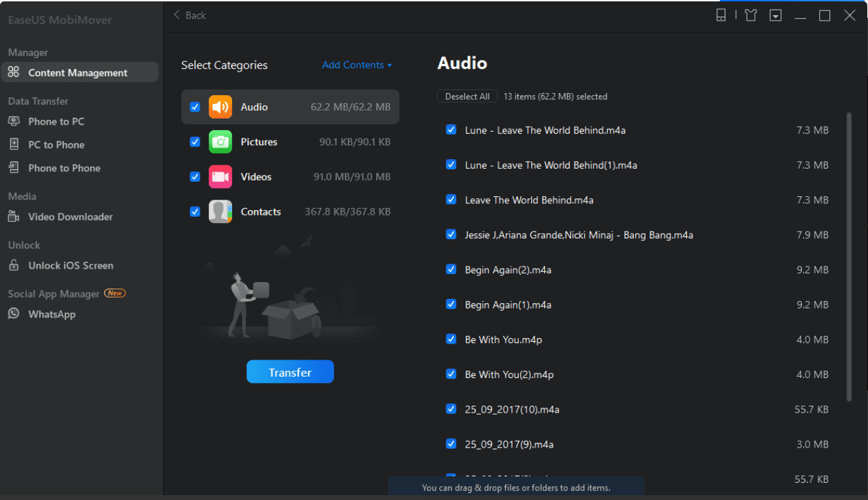Click the WhatsApp logo icon
Screen dimensions: 868x500
click(x=14, y=313)
